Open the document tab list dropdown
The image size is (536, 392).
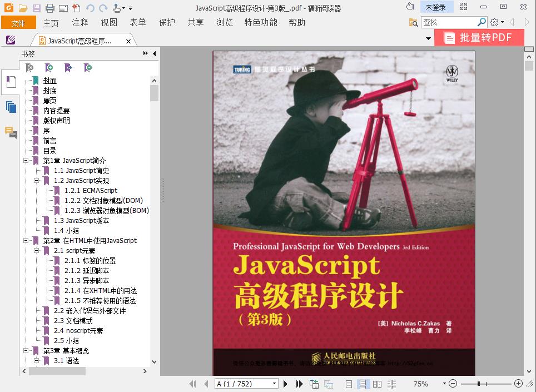[428, 38]
